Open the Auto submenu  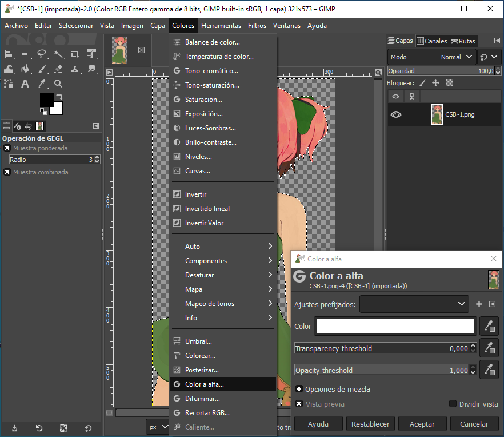(222, 247)
